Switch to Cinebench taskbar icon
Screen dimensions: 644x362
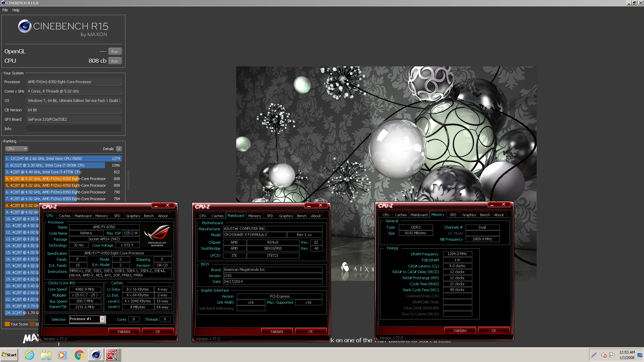[96, 355]
